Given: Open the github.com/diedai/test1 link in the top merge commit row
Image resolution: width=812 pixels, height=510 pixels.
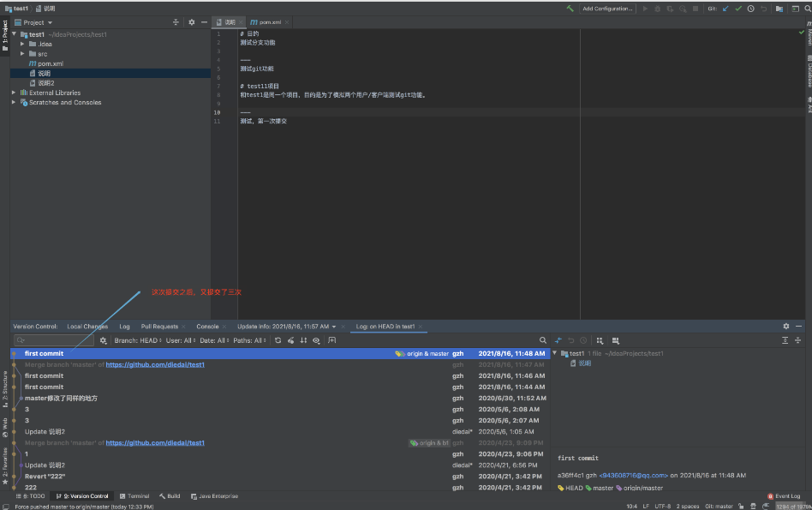Looking at the screenshot, I should [x=155, y=365].
